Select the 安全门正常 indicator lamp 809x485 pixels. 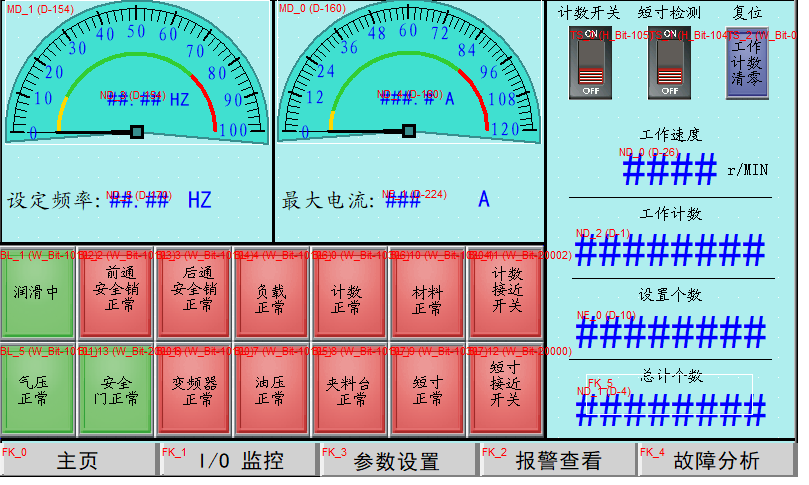point(115,390)
